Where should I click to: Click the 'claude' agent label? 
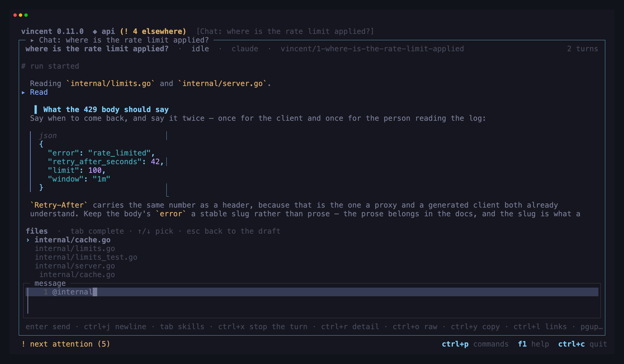[x=245, y=49]
